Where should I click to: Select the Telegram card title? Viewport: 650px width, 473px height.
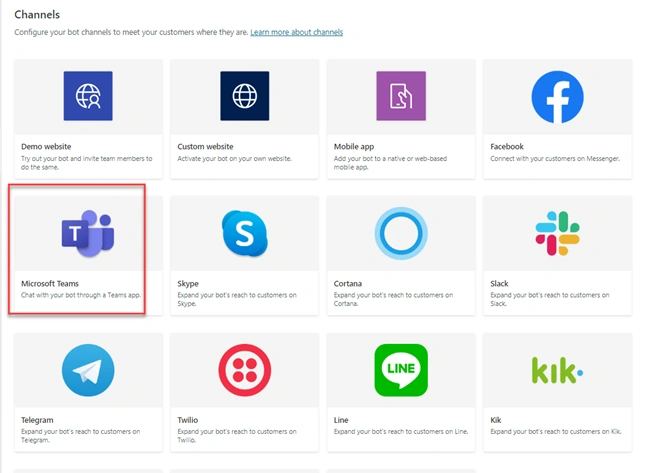coord(37,420)
